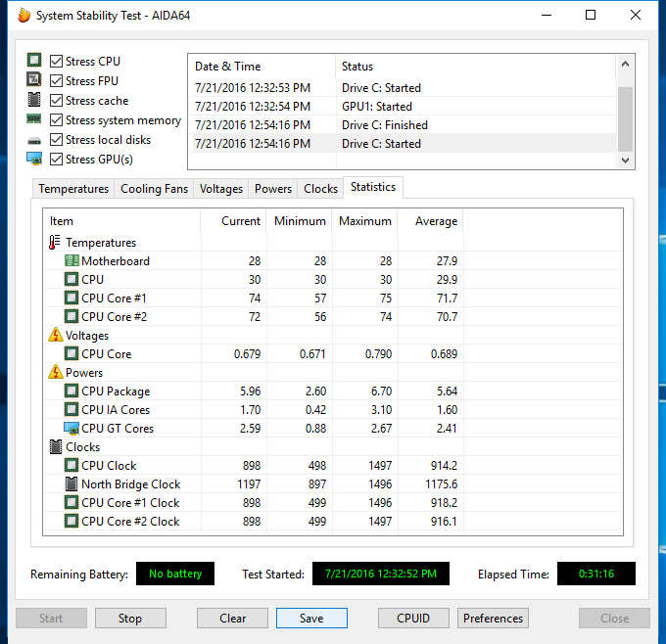Image resolution: width=666 pixels, height=644 pixels.
Task: Switch to the Temperatures tab
Action: (x=73, y=189)
